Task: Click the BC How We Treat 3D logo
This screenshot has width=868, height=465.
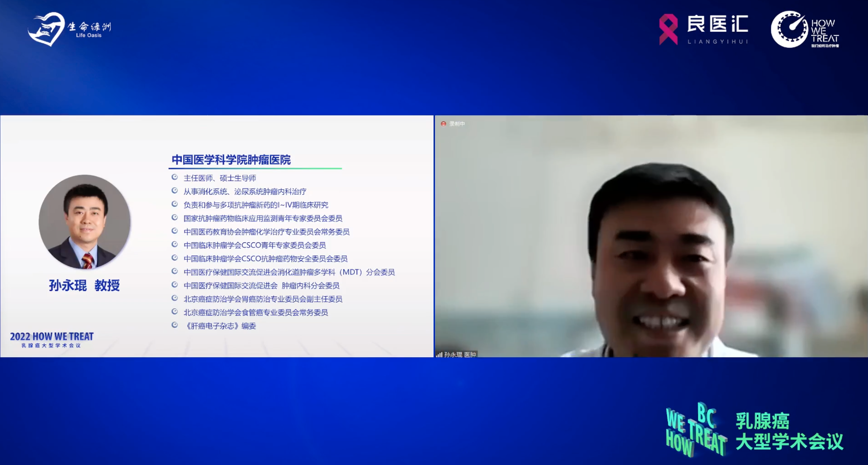Action: [x=696, y=430]
